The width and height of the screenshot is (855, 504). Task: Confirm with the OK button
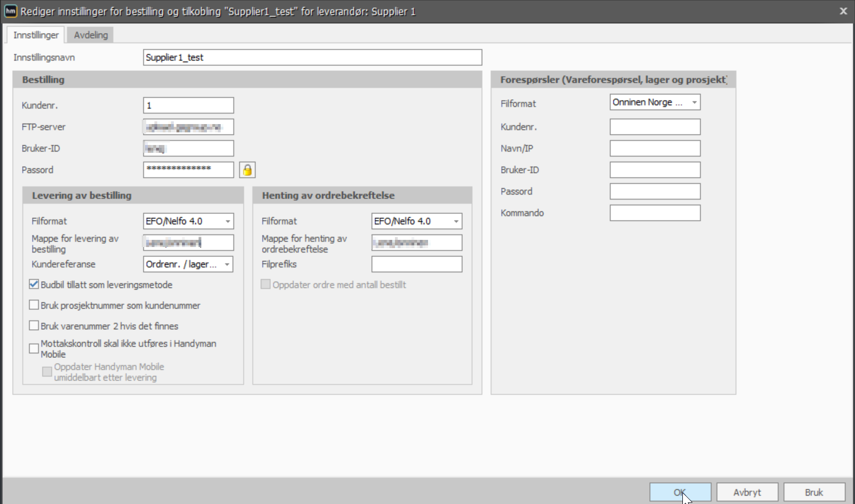coord(680,492)
